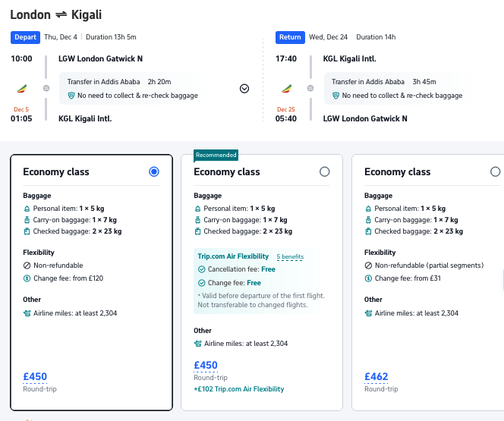The image size is (504, 421).
Task: Click the +£102 Trip.com Air Flexibility text
Action: [x=239, y=389]
